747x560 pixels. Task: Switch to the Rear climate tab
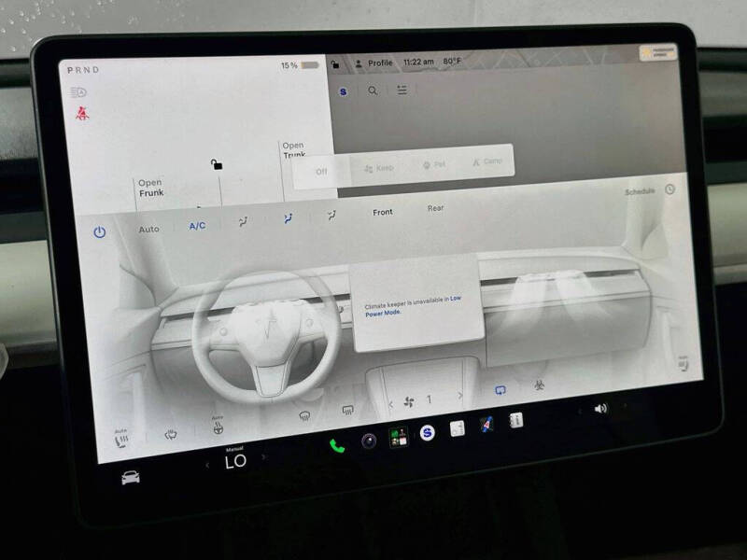tap(435, 208)
